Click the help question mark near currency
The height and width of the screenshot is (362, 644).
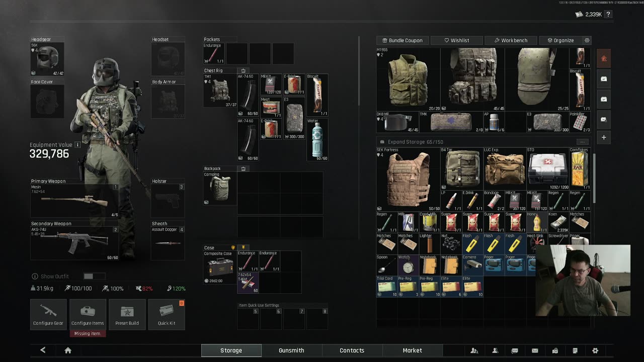608,15
